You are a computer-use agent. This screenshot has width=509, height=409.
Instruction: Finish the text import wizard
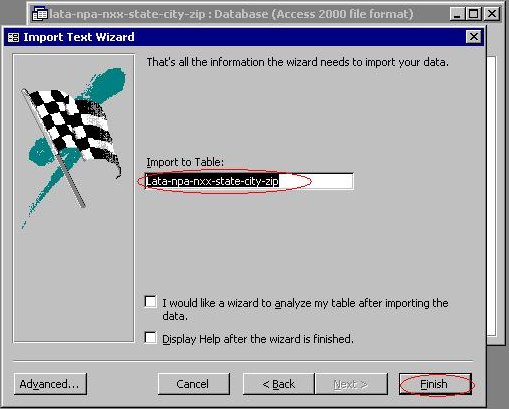coord(435,384)
